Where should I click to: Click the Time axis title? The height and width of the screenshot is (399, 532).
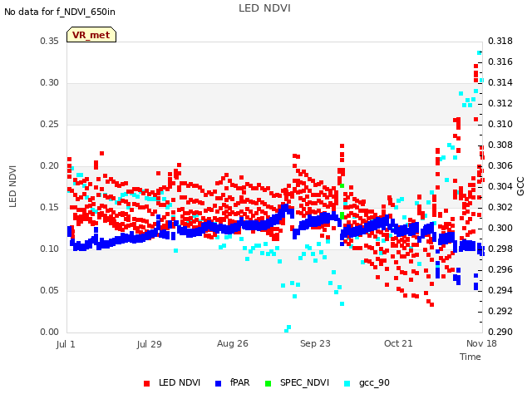pyautogui.click(x=470, y=357)
